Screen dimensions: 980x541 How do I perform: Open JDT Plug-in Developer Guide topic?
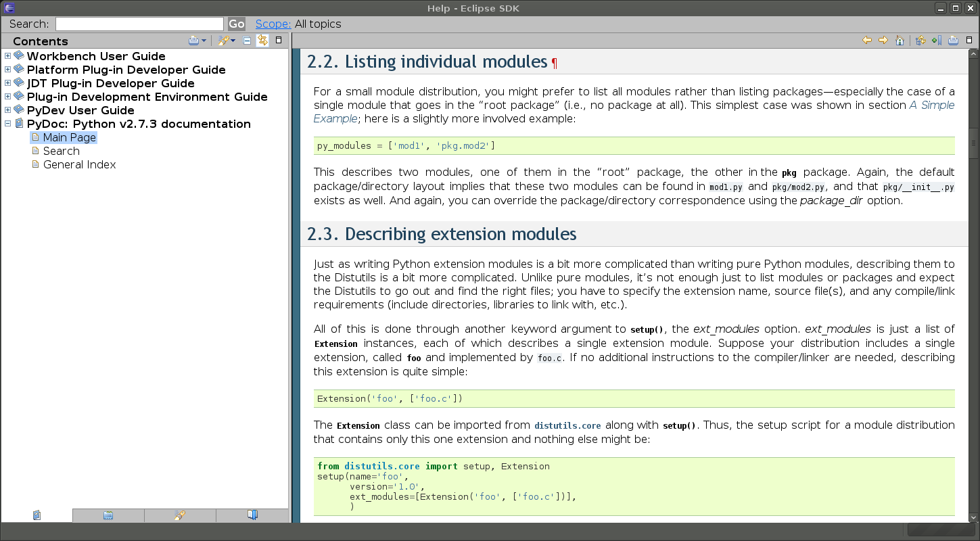click(111, 83)
